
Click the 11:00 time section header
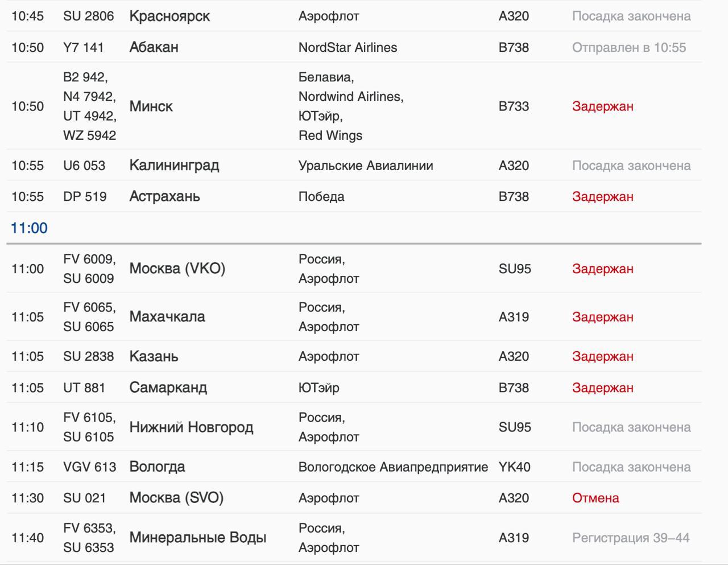(x=29, y=228)
